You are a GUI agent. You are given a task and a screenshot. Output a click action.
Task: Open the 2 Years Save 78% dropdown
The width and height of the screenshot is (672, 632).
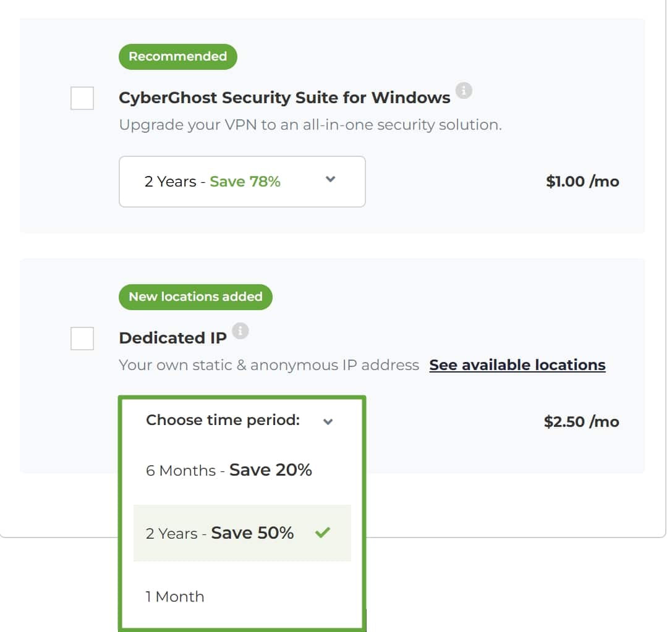(242, 182)
